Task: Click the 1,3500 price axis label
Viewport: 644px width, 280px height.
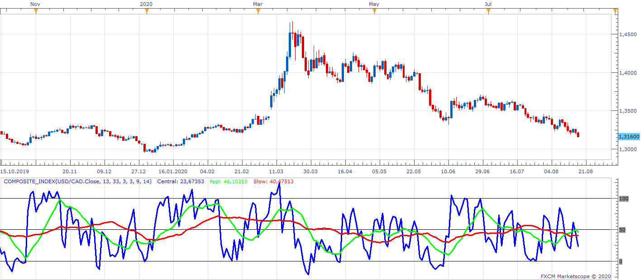Action: pyautogui.click(x=627, y=111)
